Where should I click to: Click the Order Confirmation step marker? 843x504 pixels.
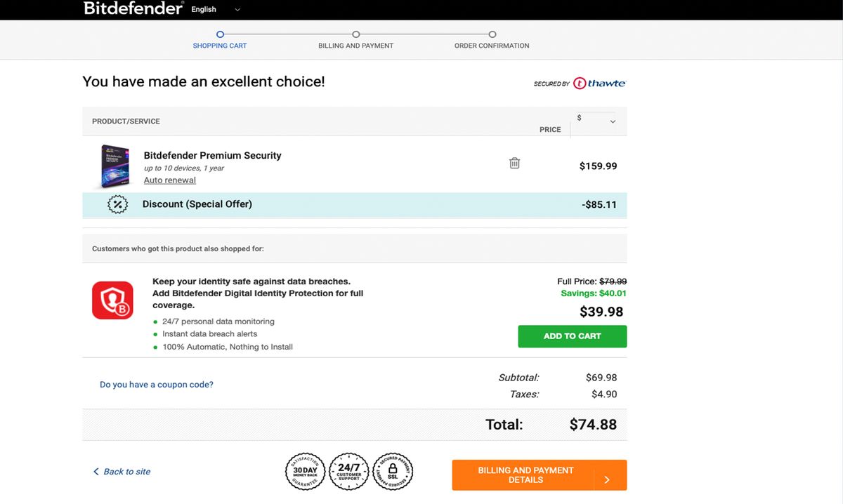pos(491,34)
